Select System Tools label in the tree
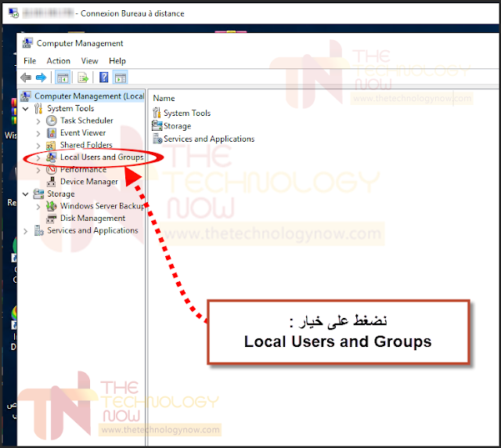Image resolution: width=501 pixels, height=448 pixels. [x=70, y=108]
